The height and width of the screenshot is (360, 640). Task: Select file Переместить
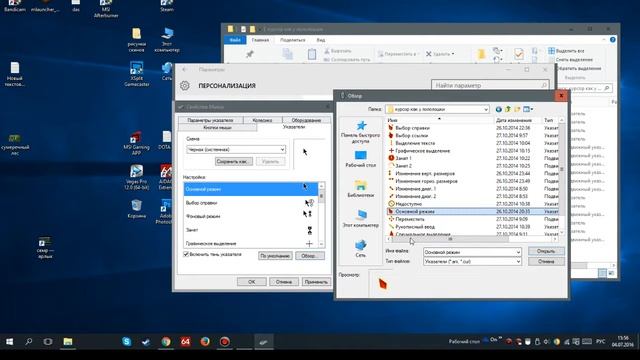point(410,219)
